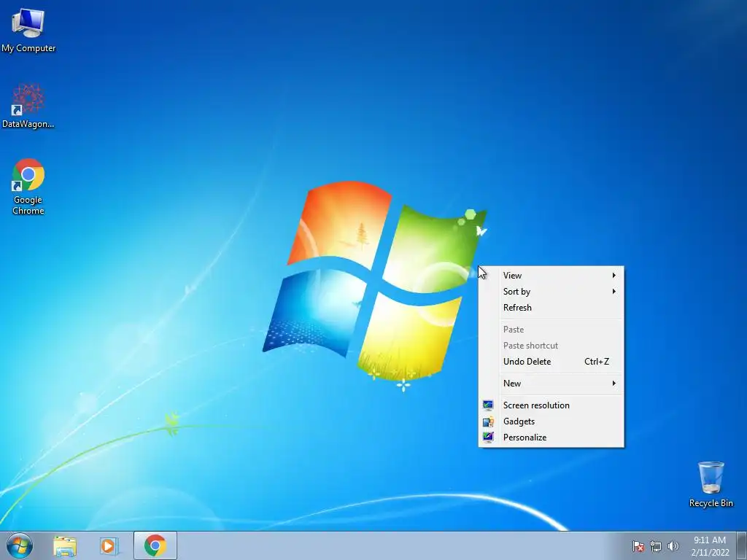Image resolution: width=747 pixels, height=560 pixels.
Task: Open the clock showing 9:11 AM
Action: (x=710, y=545)
